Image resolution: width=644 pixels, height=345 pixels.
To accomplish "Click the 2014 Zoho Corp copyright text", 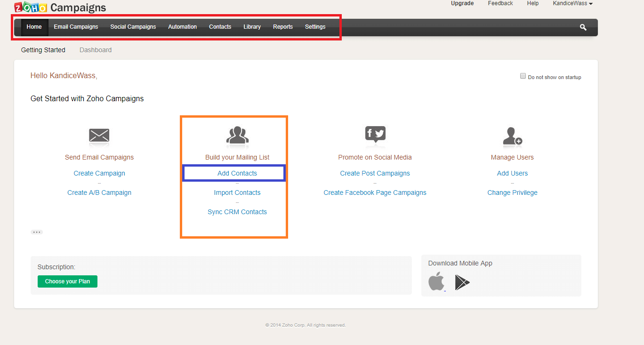I will click(306, 325).
